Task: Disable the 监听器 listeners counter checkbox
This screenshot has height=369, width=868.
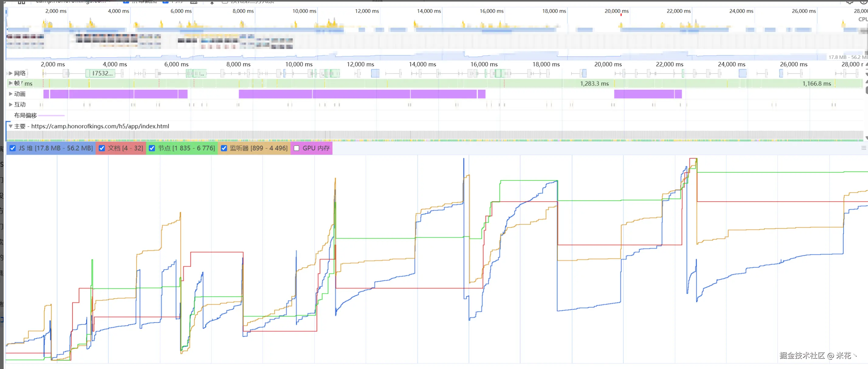Action: (224, 148)
